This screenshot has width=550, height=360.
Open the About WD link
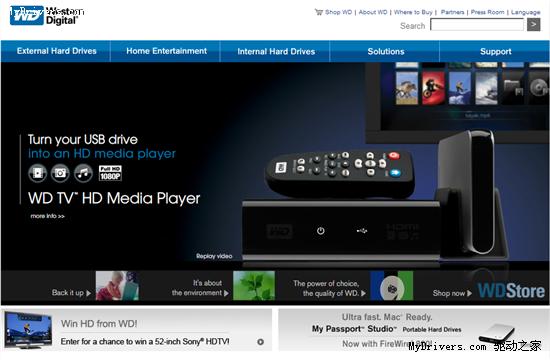pyautogui.click(x=373, y=12)
